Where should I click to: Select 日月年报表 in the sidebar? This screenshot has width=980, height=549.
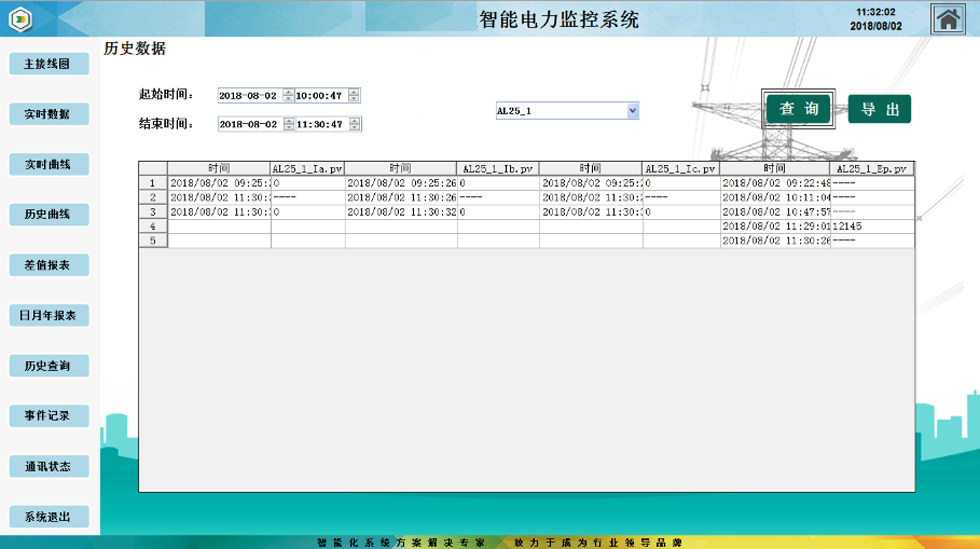pyautogui.click(x=48, y=316)
